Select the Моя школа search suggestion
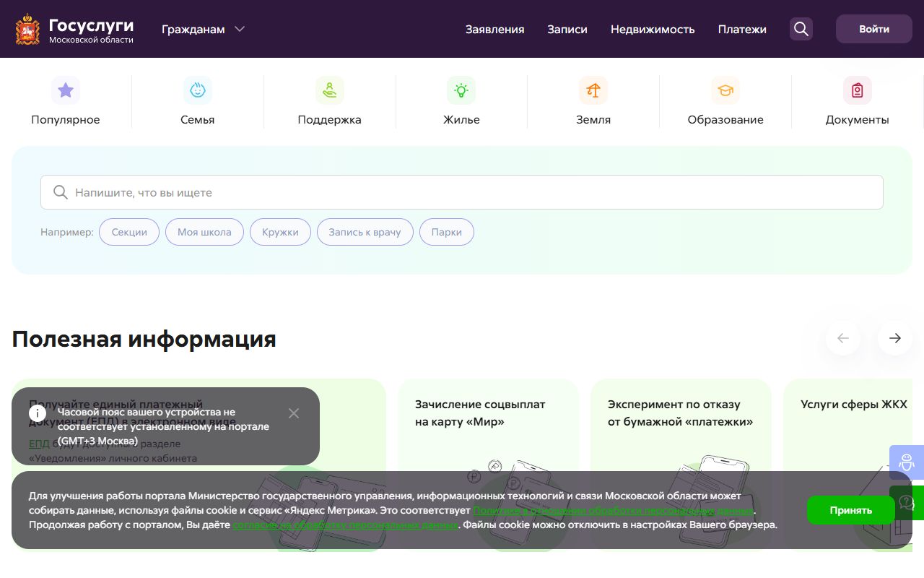 coord(204,232)
